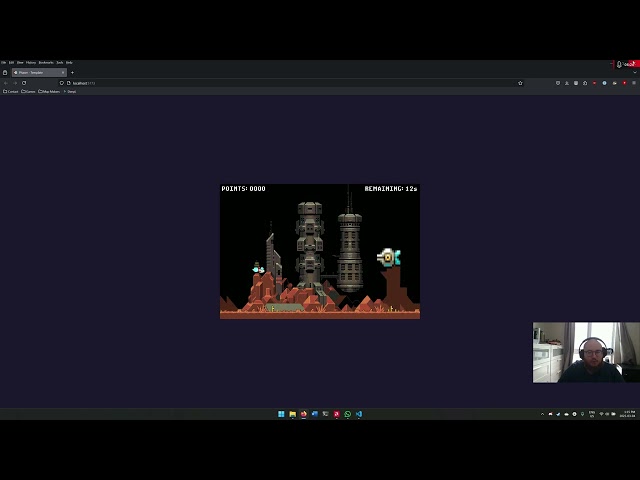Open the first bookmarks toolbar folder
This screenshot has width=640, height=480.
11,91
